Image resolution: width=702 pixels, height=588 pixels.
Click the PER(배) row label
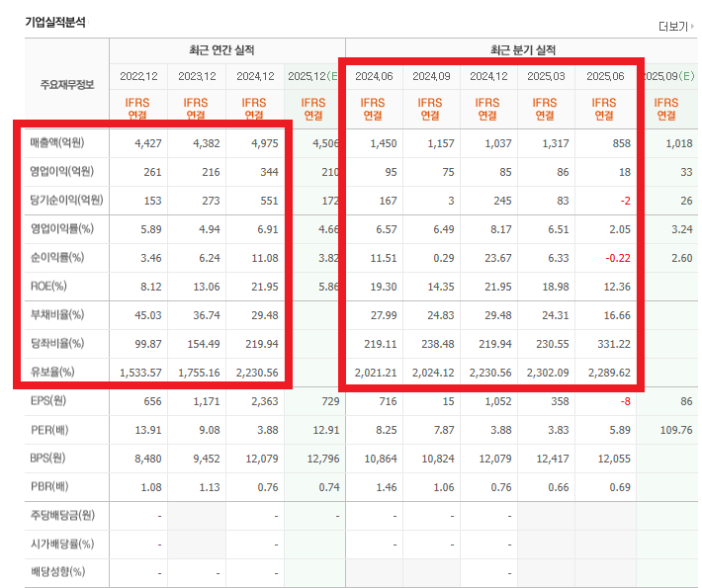click(49, 430)
